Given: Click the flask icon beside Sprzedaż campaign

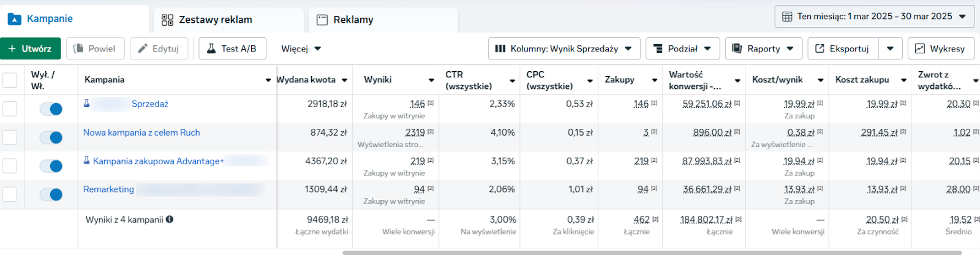Looking at the screenshot, I should click(x=87, y=103).
